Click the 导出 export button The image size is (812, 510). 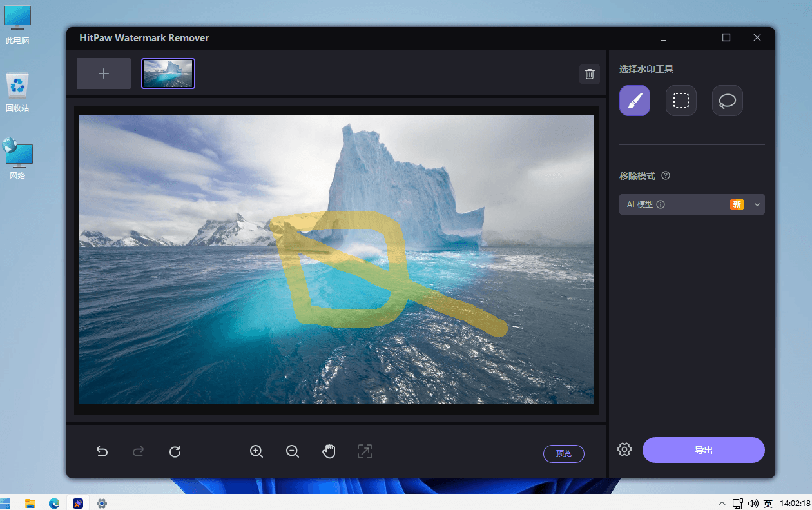[704, 450]
